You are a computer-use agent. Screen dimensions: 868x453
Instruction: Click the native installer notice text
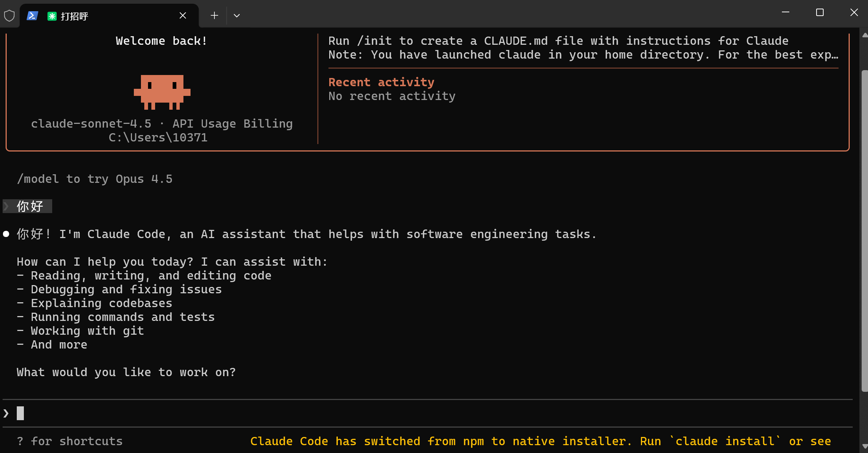pos(540,441)
